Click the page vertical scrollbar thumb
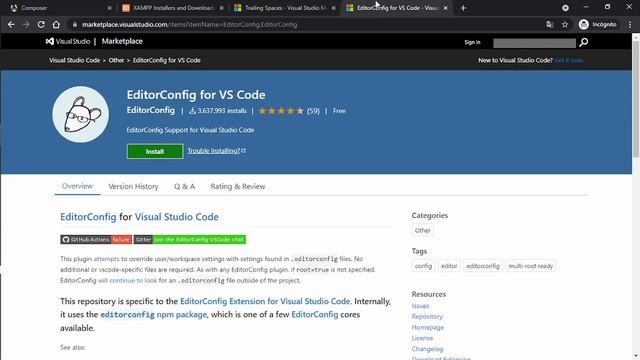 (636, 98)
